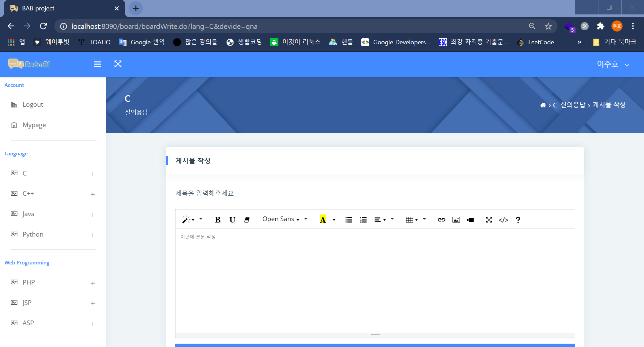
Task: Toggle editor fullscreen mode
Action: coord(489,219)
